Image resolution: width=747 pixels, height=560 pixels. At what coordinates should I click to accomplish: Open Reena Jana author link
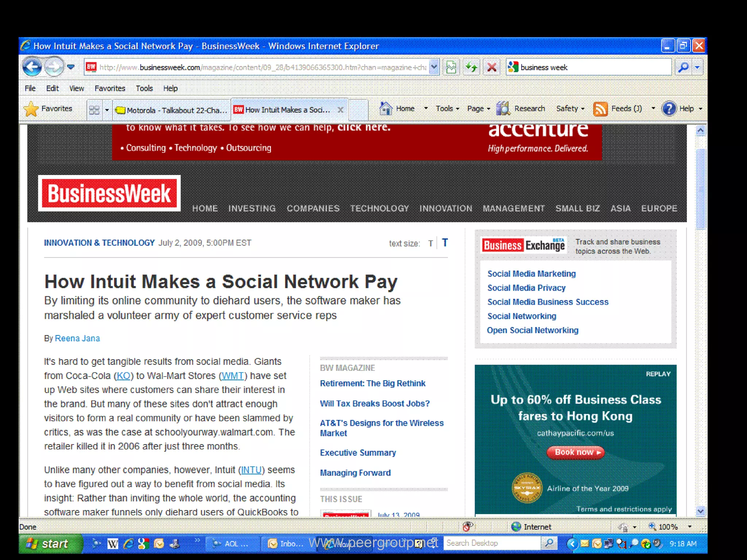pos(77,338)
